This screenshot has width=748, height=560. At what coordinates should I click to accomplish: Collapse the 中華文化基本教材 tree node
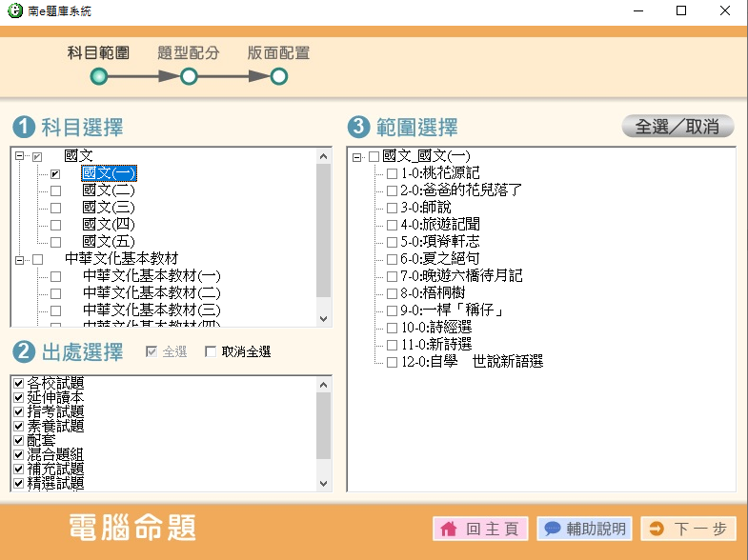click(x=20, y=259)
